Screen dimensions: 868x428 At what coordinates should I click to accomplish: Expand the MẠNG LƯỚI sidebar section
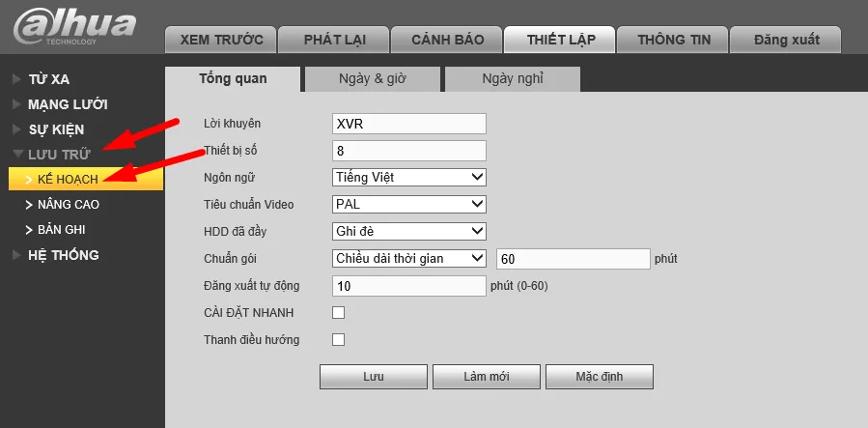click(x=60, y=104)
